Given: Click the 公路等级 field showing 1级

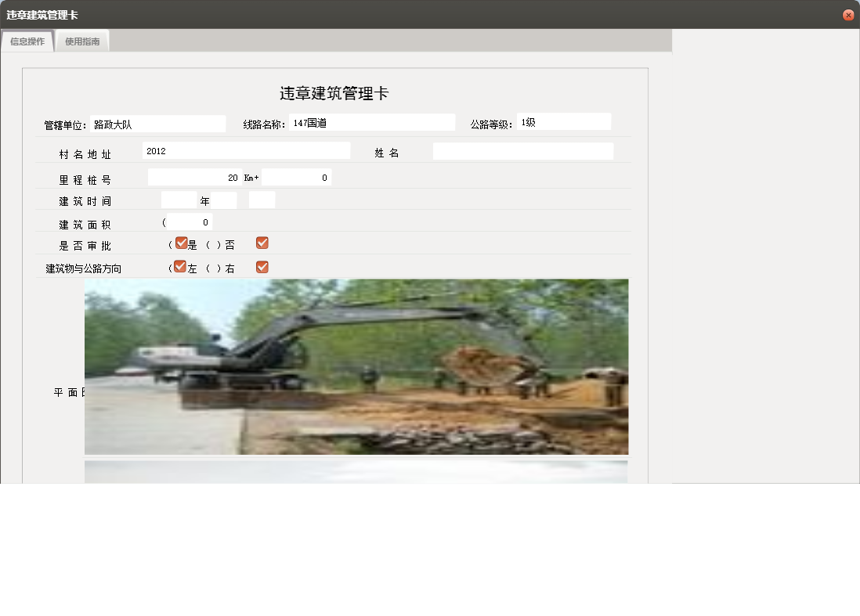Looking at the screenshot, I should pyautogui.click(x=563, y=121).
